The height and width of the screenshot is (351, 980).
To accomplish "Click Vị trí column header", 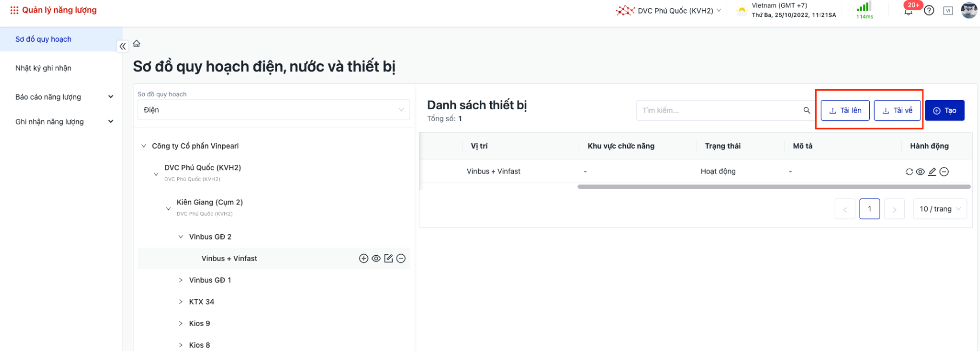I will pos(479,146).
